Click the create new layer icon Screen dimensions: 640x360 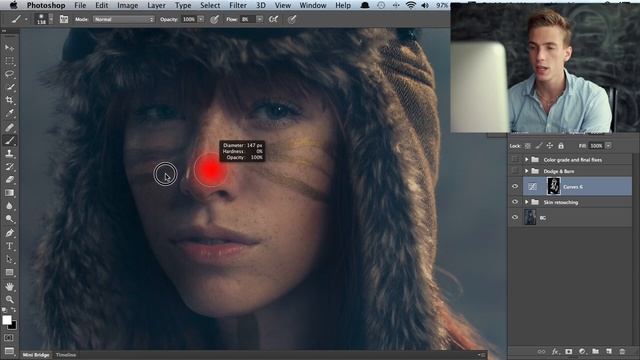click(x=609, y=351)
